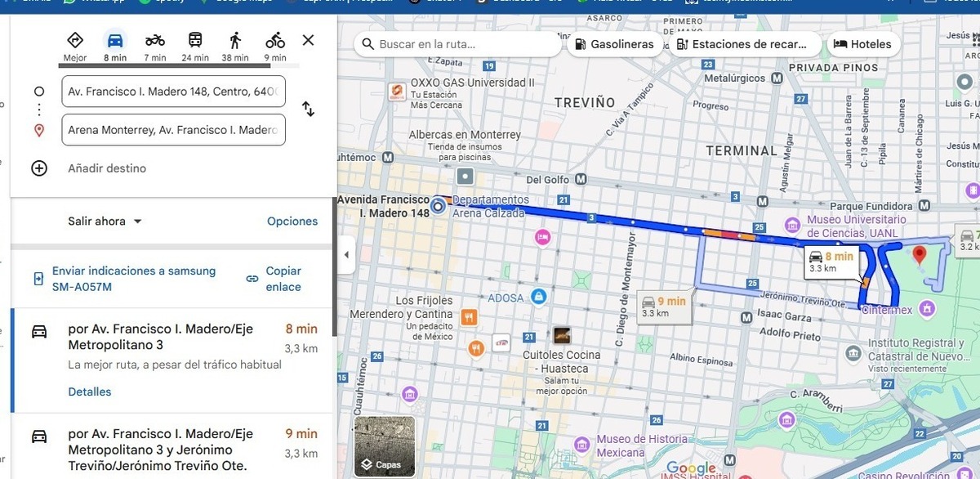Swap origin and destination arrows
980x479 pixels.
click(x=308, y=109)
